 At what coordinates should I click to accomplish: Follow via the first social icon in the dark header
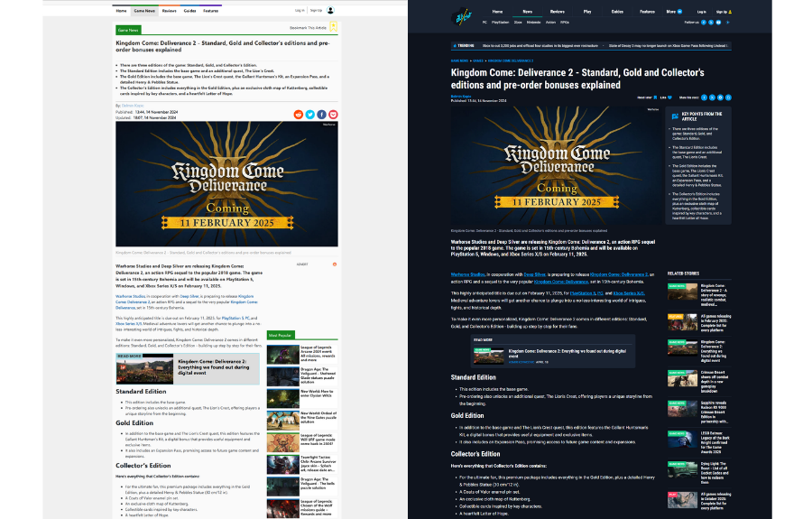[703, 23]
